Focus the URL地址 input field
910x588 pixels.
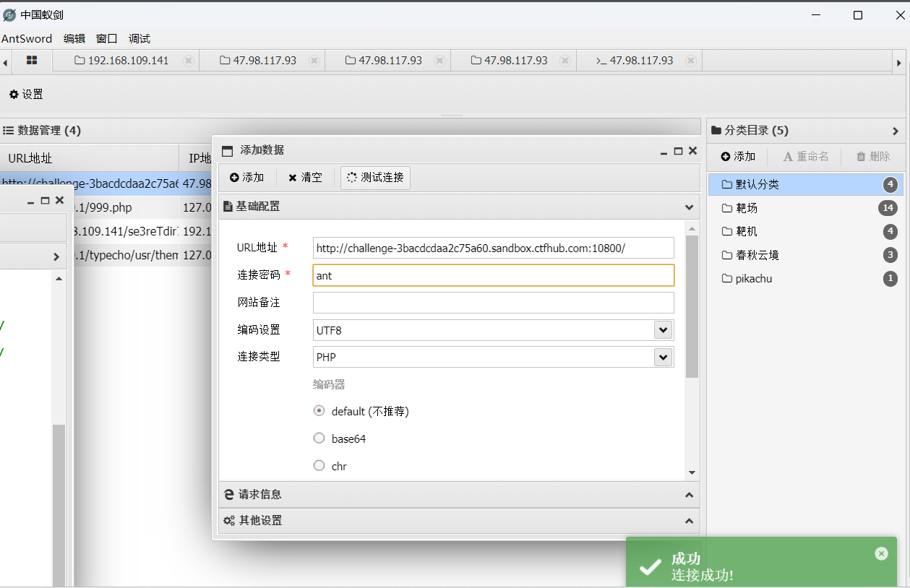pos(494,248)
